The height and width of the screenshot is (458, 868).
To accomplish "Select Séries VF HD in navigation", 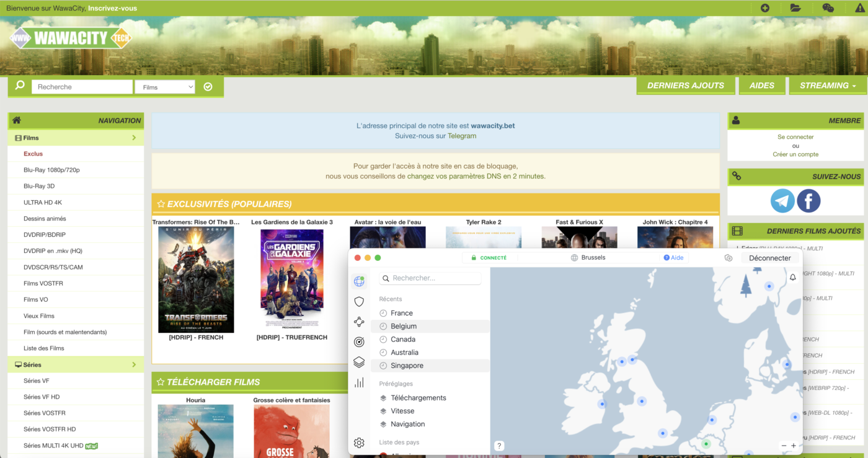I will [x=42, y=397].
